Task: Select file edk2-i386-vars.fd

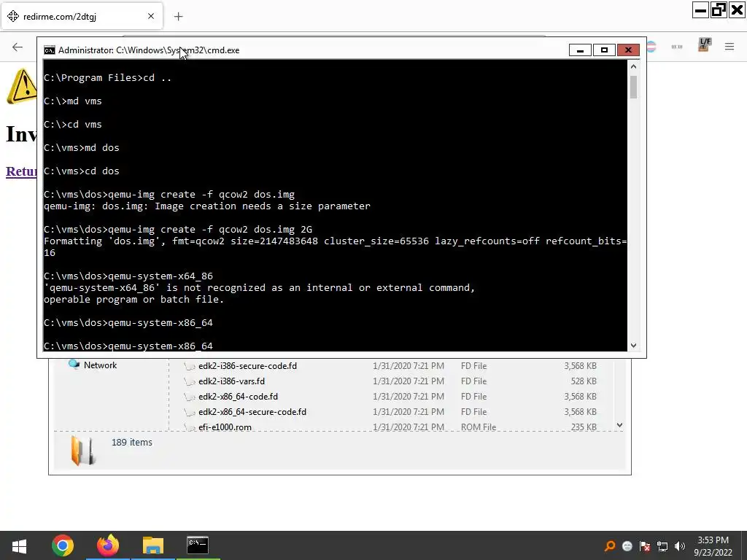Action: (x=231, y=381)
